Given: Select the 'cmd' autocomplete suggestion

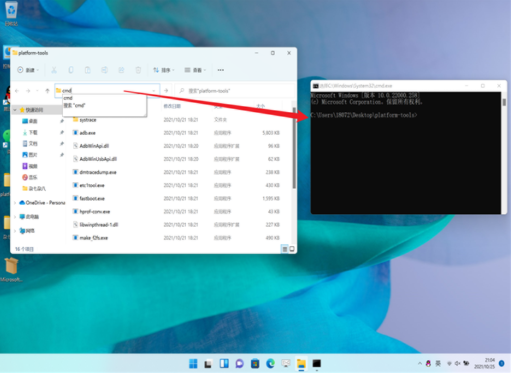Looking at the screenshot, I should tap(104, 98).
